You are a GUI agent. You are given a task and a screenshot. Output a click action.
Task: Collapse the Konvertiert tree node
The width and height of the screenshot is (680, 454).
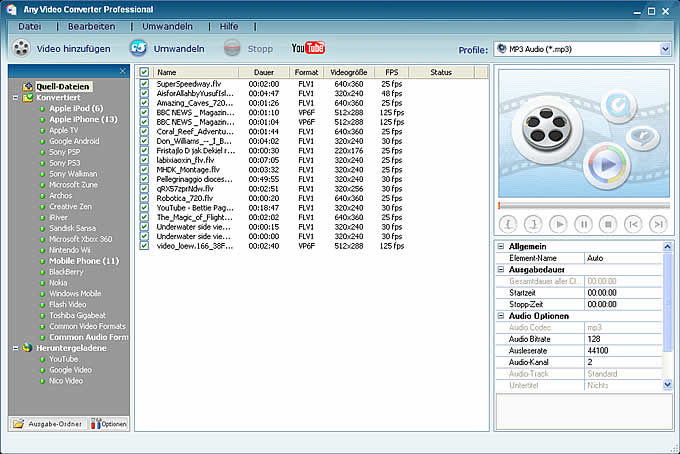coord(16,98)
